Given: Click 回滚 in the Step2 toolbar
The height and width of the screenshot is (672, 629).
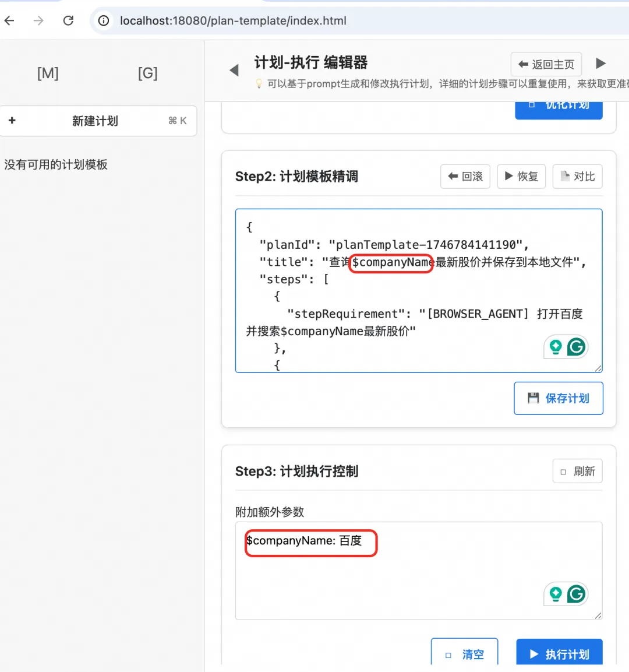Looking at the screenshot, I should point(465,176).
